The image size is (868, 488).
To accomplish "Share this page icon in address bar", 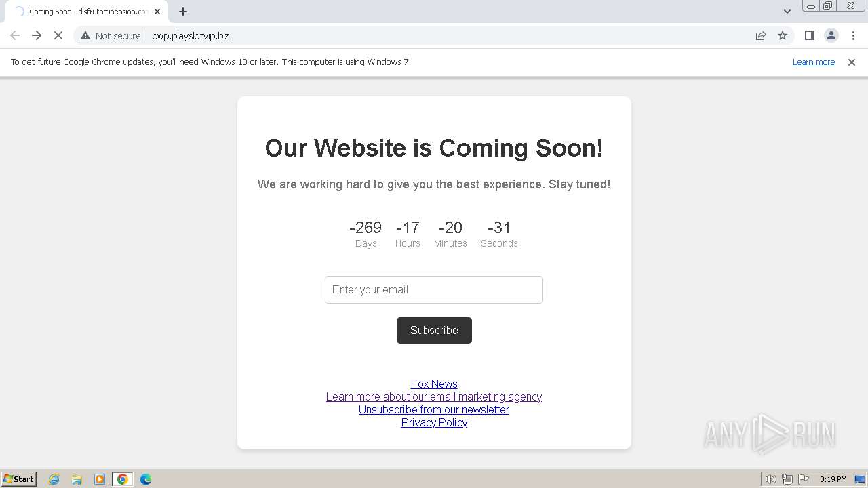I will (761, 35).
